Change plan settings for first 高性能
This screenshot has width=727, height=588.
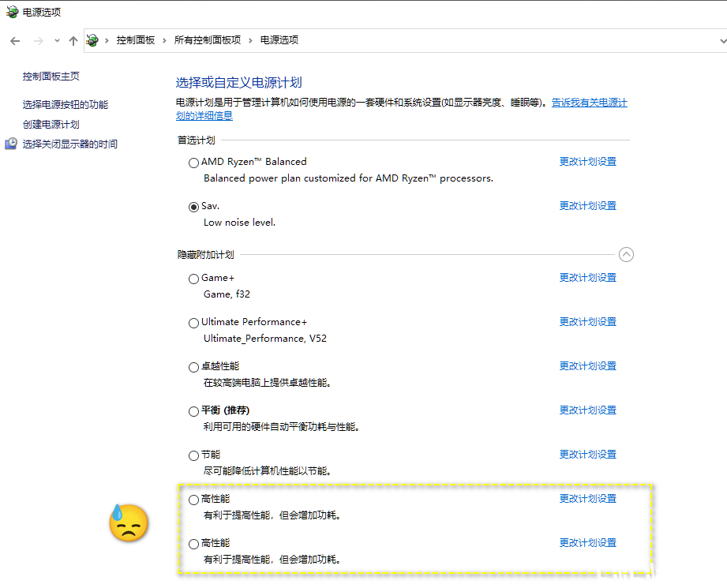[x=588, y=499]
